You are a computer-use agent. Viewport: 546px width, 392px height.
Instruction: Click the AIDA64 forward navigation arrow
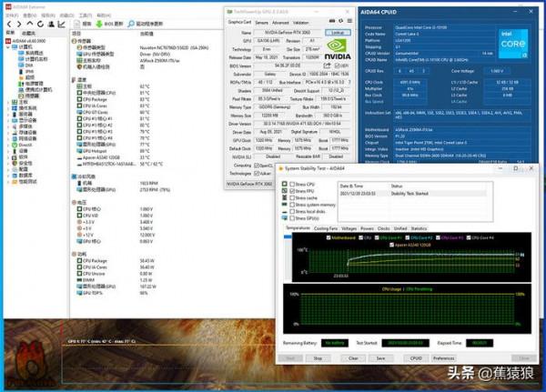[19, 24]
